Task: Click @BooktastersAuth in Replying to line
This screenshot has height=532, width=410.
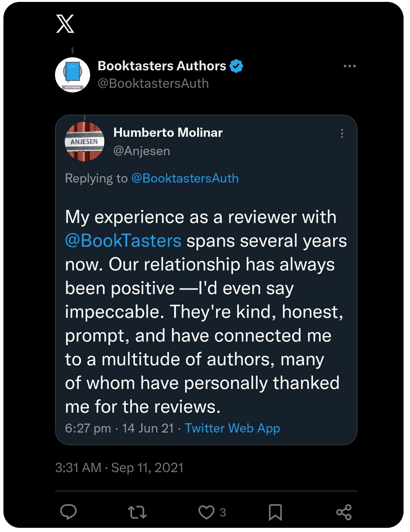Action: tap(185, 178)
